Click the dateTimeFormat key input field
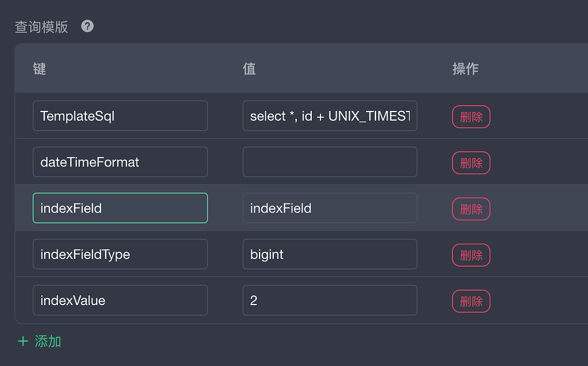 (x=119, y=161)
